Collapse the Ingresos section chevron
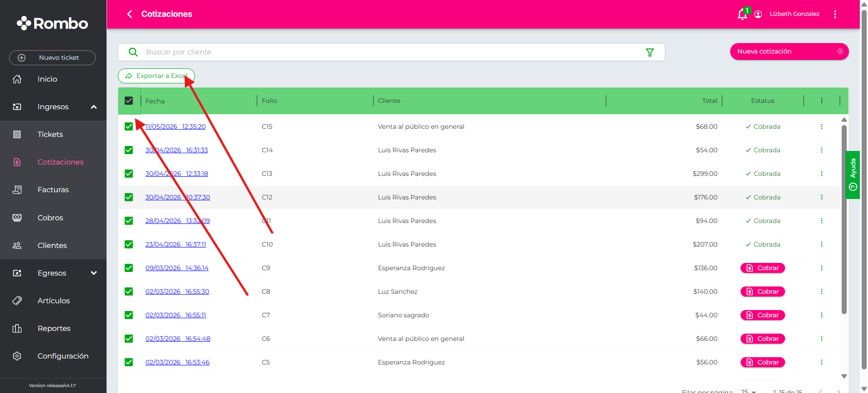Viewport: 868px width, 393px height. click(94, 107)
